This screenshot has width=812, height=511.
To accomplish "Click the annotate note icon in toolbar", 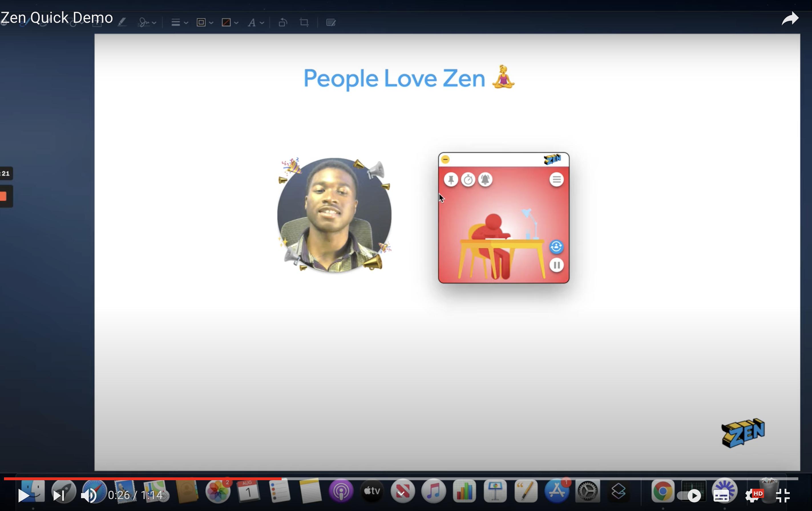I will (x=331, y=23).
